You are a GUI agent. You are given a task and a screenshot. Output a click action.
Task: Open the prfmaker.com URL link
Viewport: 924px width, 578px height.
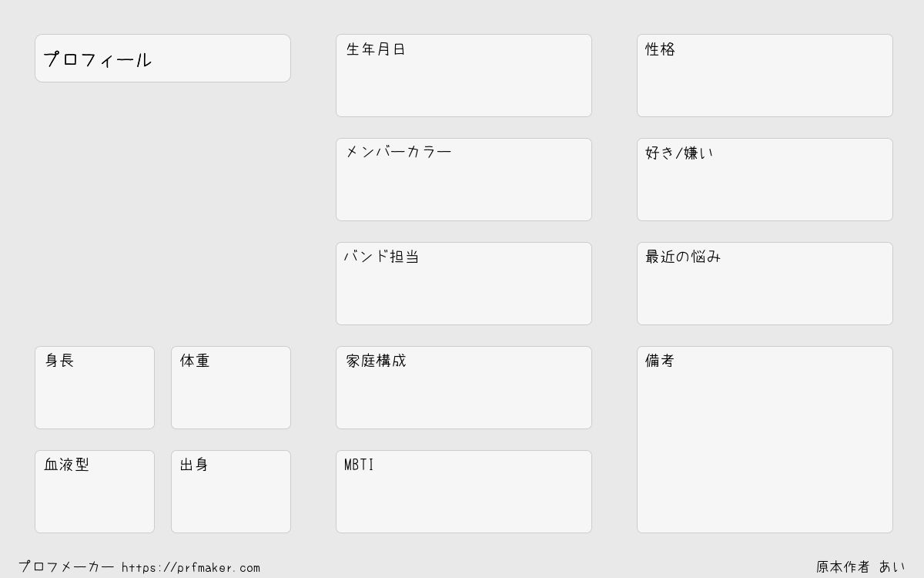(x=191, y=568)
